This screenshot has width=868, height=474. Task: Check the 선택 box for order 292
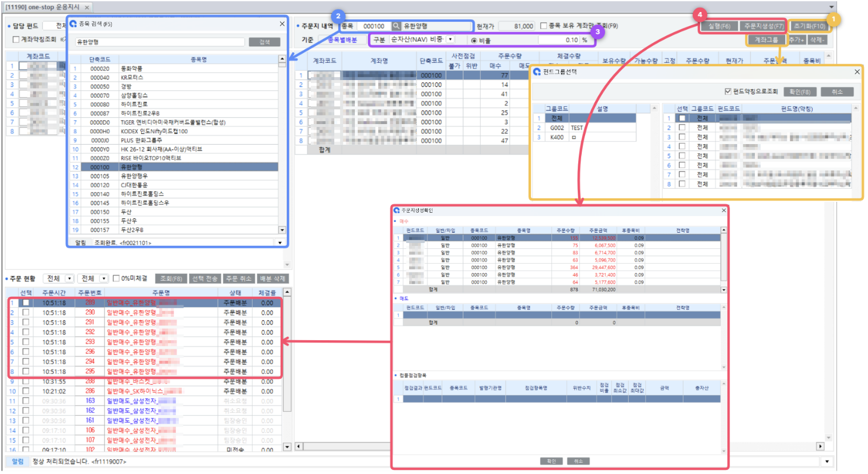pos(26,332)
